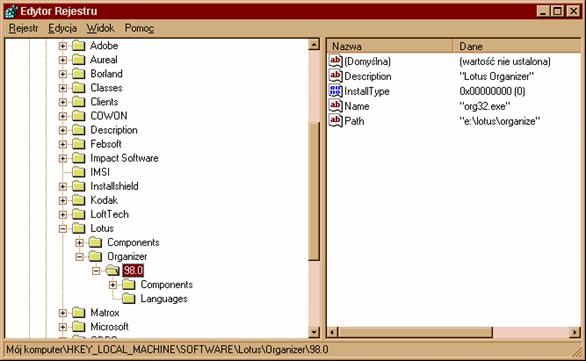Click the Febsoft folder icon
Screen dimensions: 586x361
point(78,144)
